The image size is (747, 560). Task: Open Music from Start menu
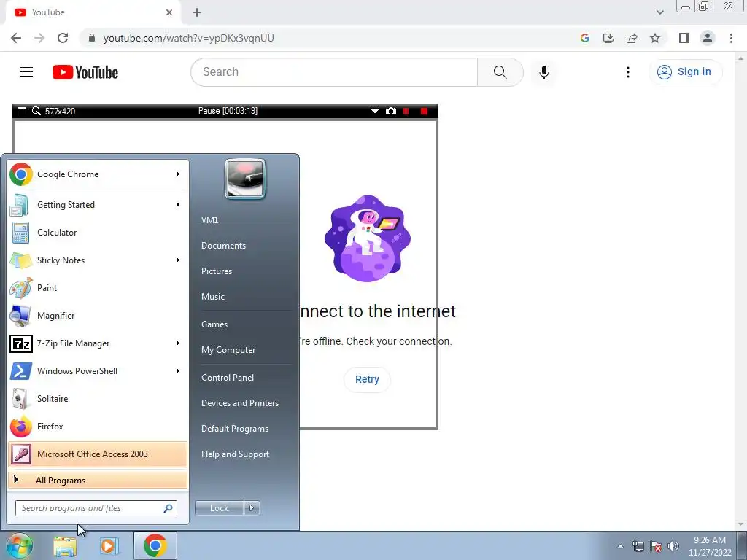212,297
